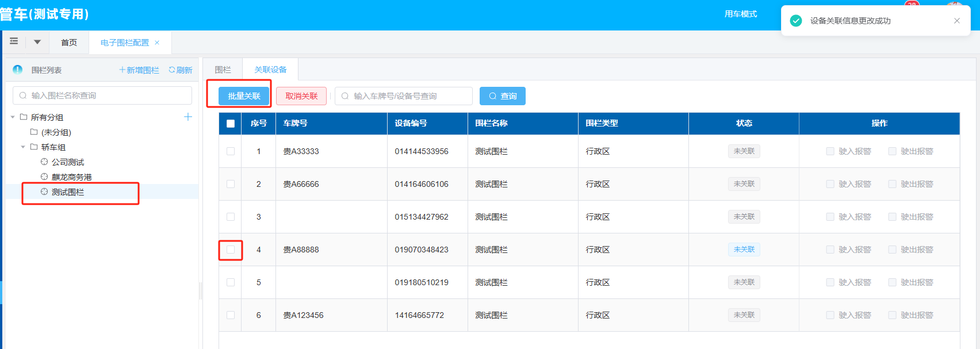Click the menu collapse hamburger icon
Viewport: 980px width, 349px height.
14,41
